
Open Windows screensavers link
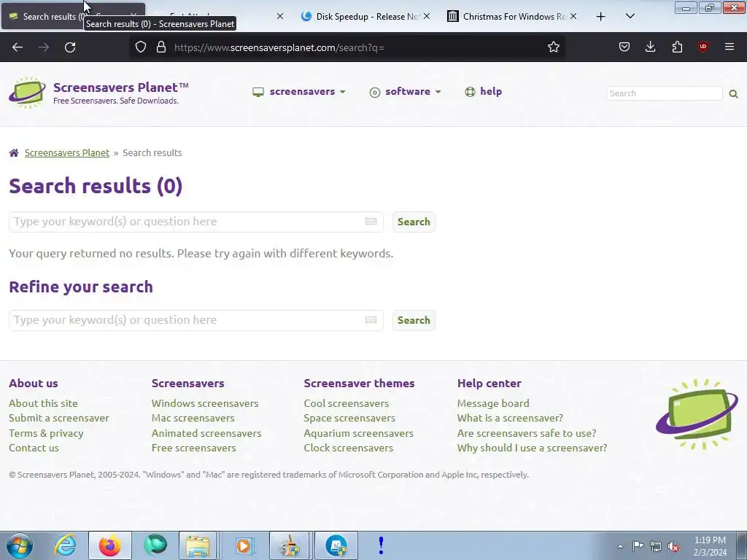tap(205, 403)
